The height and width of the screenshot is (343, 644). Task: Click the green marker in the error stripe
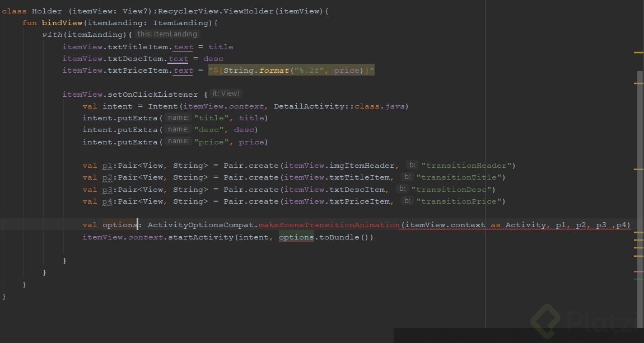click(638, 279)
